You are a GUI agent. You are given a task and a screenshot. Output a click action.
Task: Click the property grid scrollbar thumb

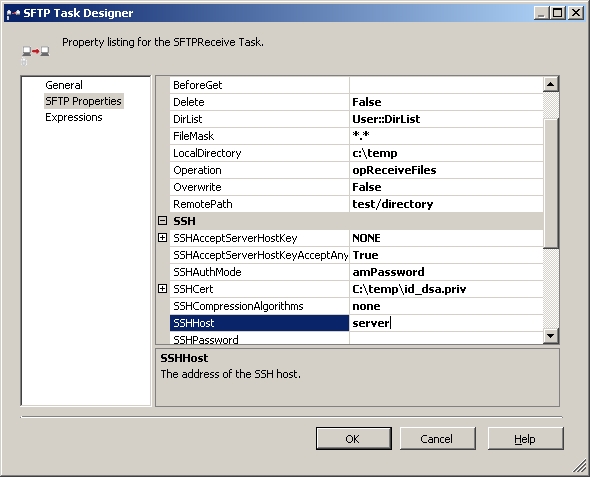pyautogui.click(x=551, y=183)
